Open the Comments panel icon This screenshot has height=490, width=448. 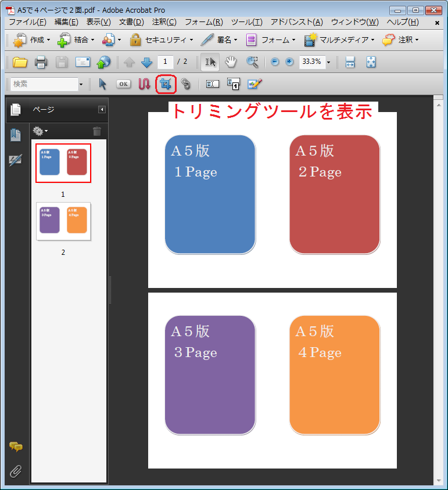[x=16, y=446]
